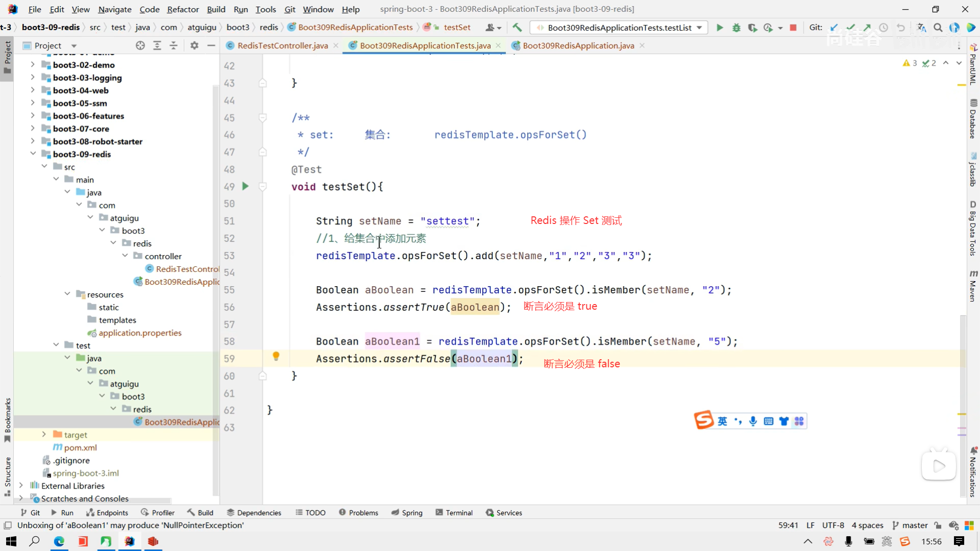980x551 pixels.
Task: Stop the running process with red square
Action: [x=793, y=28]
